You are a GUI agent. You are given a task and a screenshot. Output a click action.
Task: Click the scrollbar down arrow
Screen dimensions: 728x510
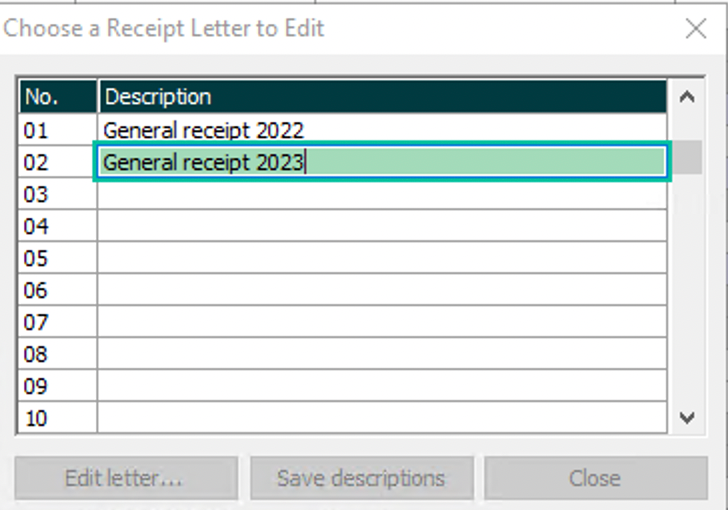click(x=687, y=418)
